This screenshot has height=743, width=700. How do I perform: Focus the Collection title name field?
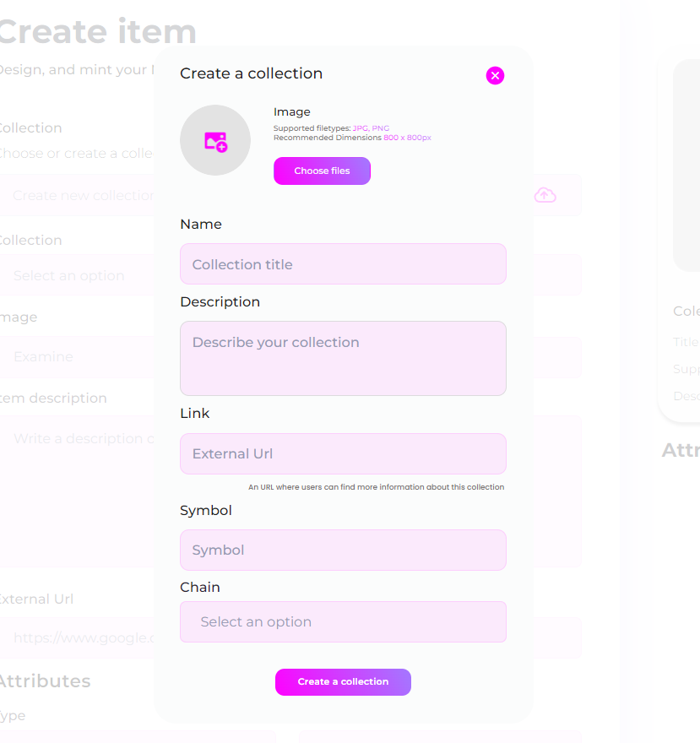click(x=343, y=264)
